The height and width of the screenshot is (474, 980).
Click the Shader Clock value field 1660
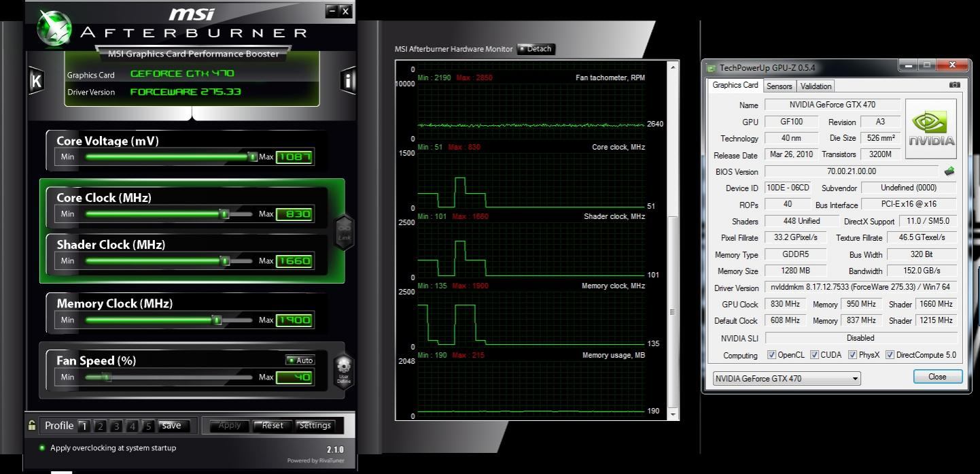pos(294,261)
